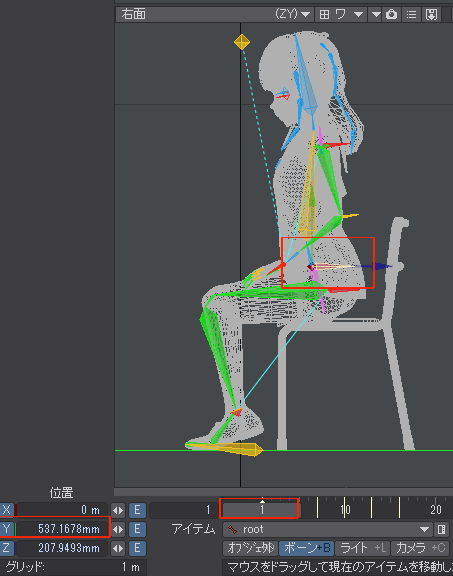Select Cameras +C selection mode button
The image size is (453, 576).
click(420, 548)
